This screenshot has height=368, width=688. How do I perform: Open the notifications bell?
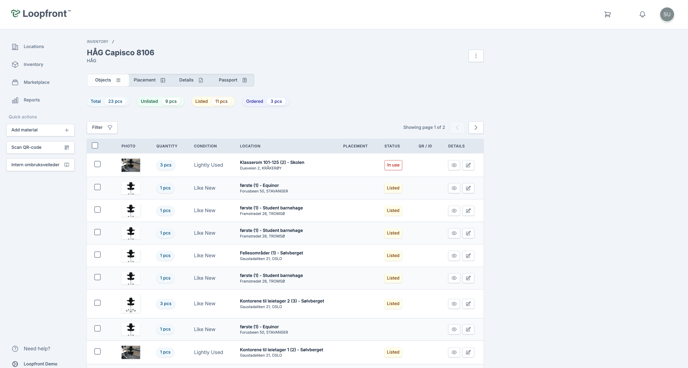tap(642, 14)
